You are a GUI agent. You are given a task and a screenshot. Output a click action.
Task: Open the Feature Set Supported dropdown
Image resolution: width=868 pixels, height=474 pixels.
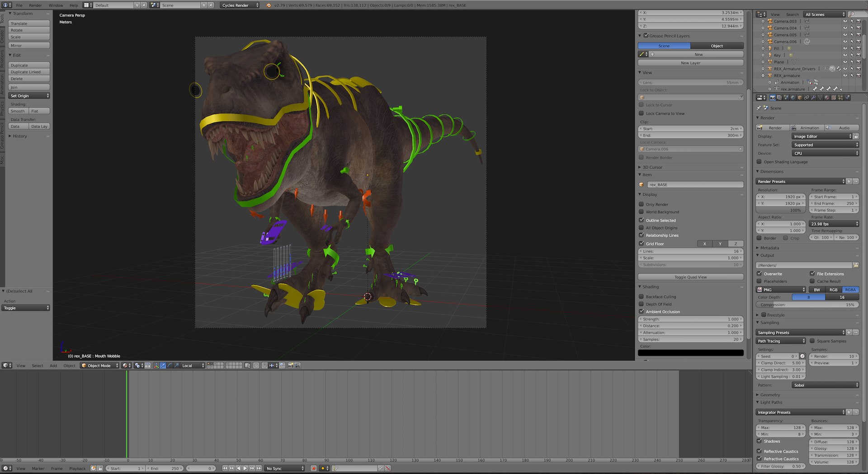pyautogui.click(x=825, y=145)
